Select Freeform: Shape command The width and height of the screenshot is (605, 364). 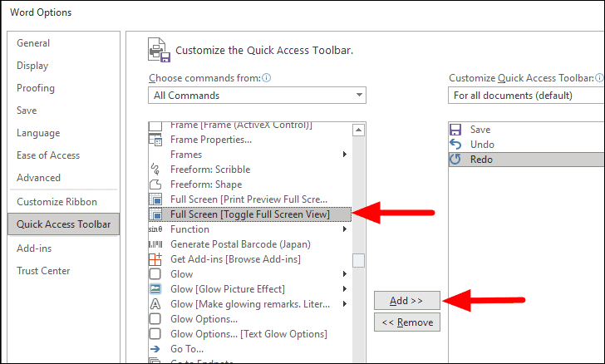click(250, 184)
